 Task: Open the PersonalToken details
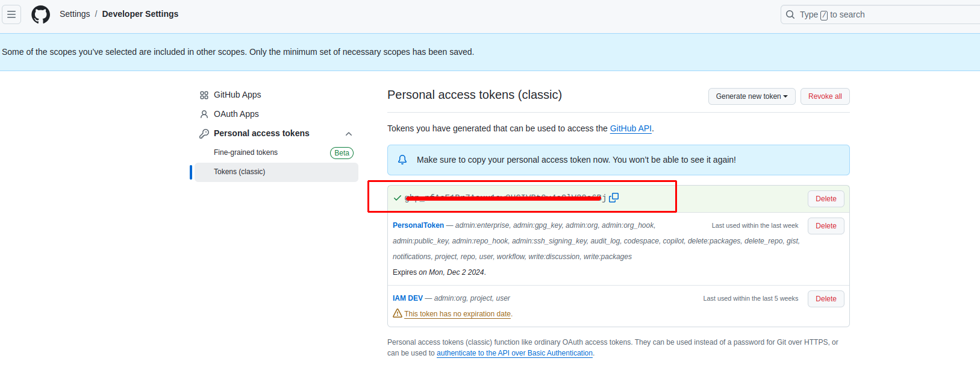(418, 225)
